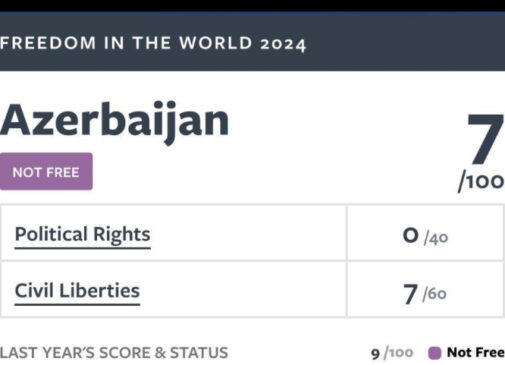Click the /40 denominator in Political Rights row
The width and height of the screenshot is (505, 365).
pos(436,238)
